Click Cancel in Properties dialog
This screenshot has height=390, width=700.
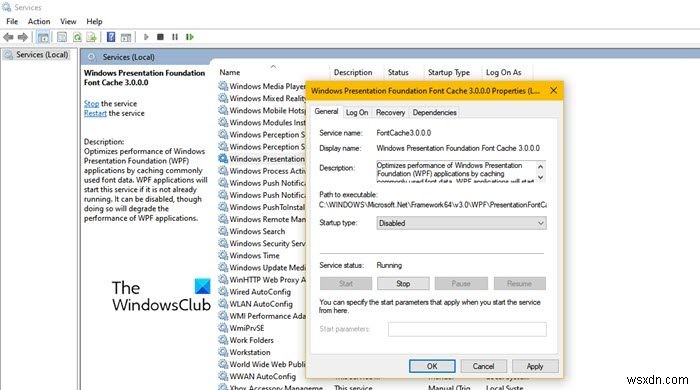tap(483, 366)
